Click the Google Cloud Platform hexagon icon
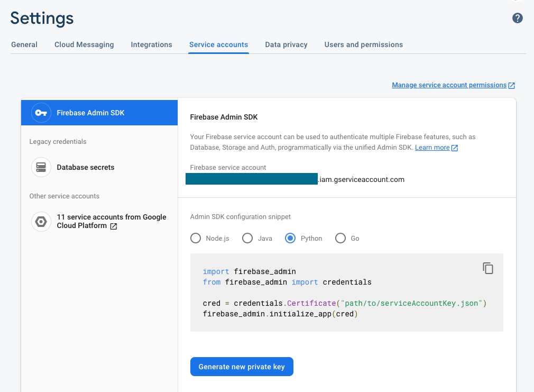The width and height of the screenshot is (534, 392). (41, 222)
